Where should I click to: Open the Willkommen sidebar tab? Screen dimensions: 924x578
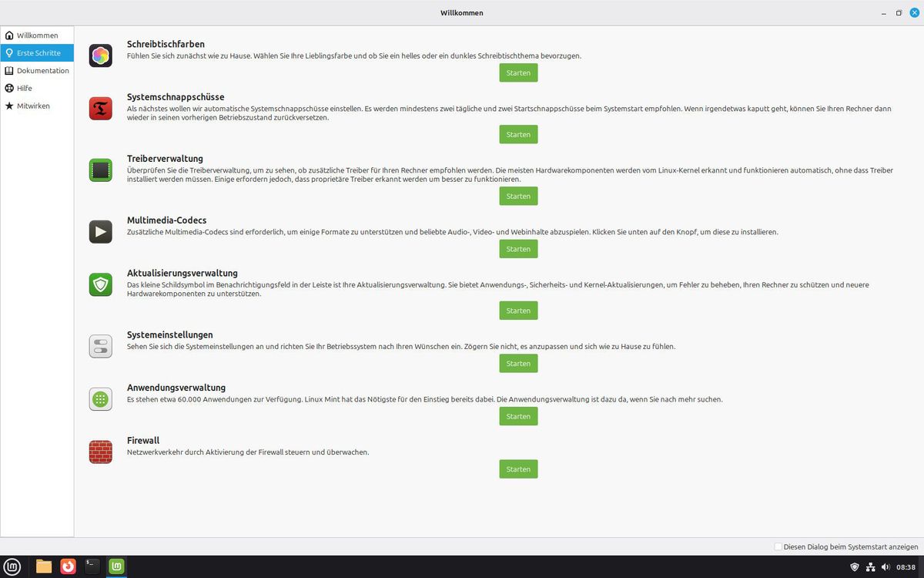click(x=37, y=35)
